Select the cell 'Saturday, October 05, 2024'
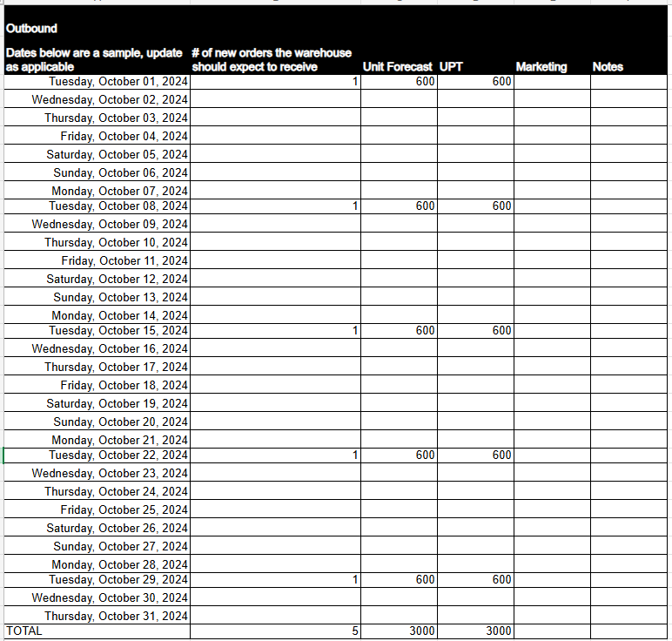Viewport: 672px width, 641px height. point(97,153)
